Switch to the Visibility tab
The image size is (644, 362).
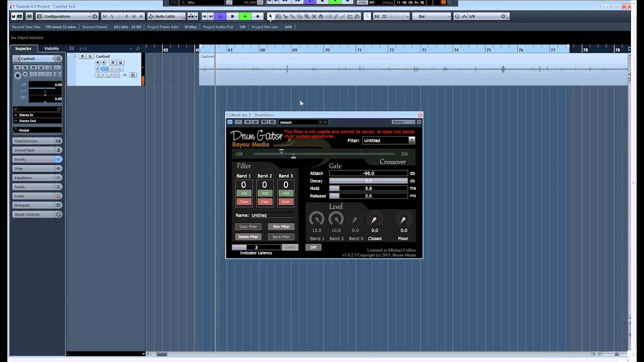coord(51,48)
